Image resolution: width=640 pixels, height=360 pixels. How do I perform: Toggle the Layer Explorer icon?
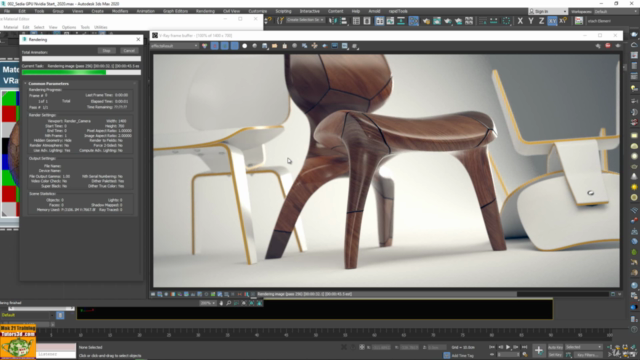click(x=367, y=21)
